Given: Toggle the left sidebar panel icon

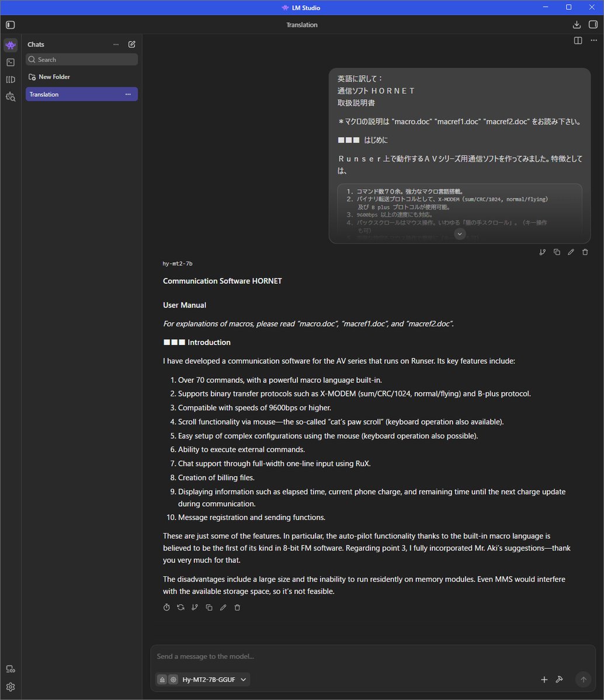Looking at the screenshot, I should [11, 25].
